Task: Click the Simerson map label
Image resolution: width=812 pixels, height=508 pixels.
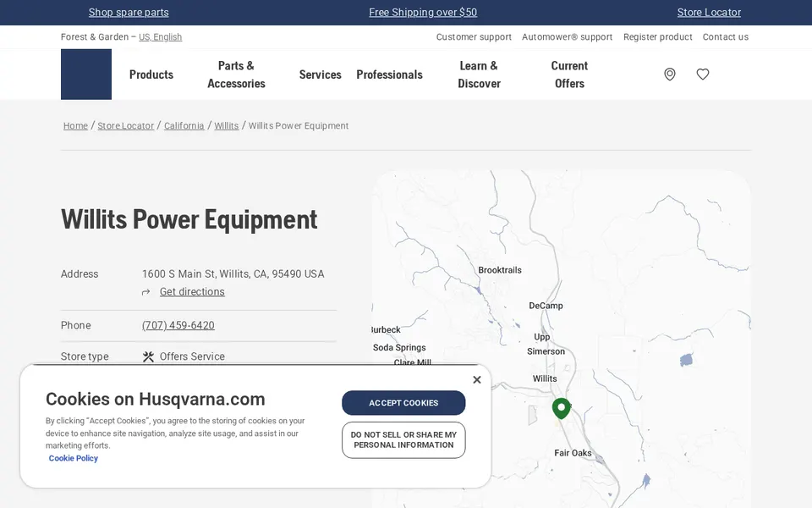Action: point(546,351)
